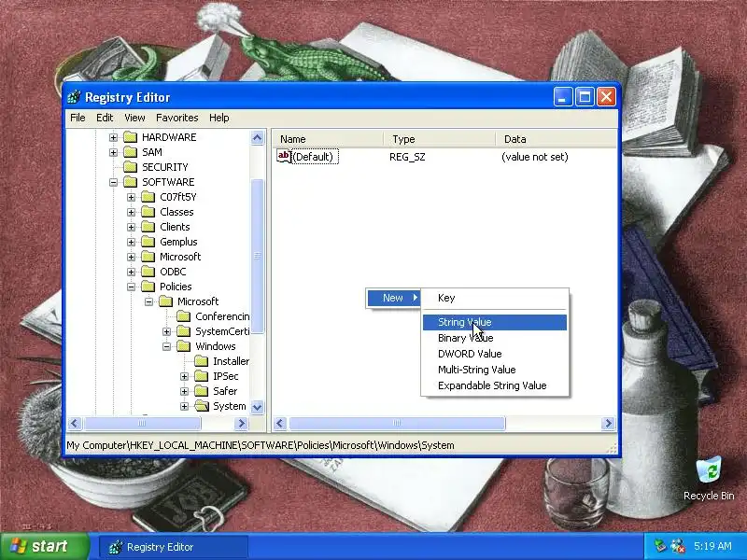Click the Windows folder icon
The width and height of the screenshot is (747, 560).
click(x=183, y=346)
